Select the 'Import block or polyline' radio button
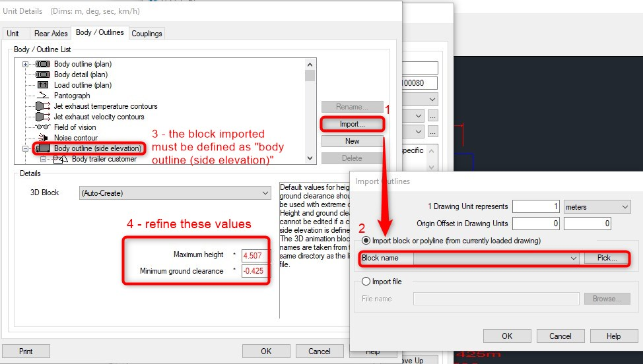The image size is (643, 364). (x=366, y=240)
